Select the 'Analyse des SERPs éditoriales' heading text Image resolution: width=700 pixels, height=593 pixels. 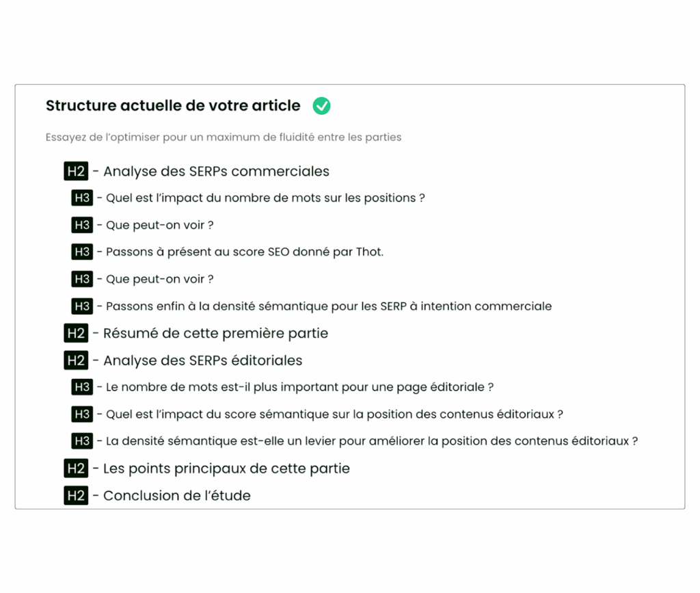(202, 360)
